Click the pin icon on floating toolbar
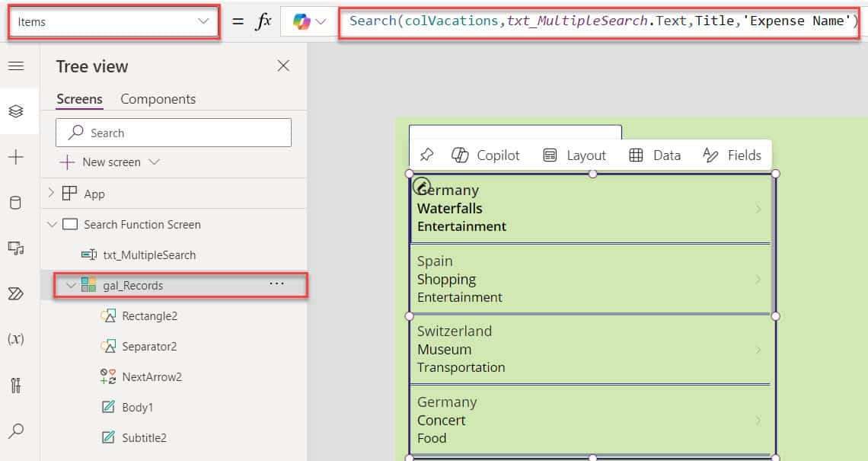 427,155
